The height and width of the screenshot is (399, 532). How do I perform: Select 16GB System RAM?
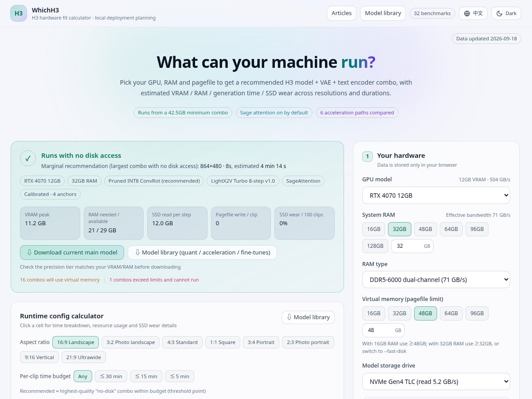click(374, 229)
